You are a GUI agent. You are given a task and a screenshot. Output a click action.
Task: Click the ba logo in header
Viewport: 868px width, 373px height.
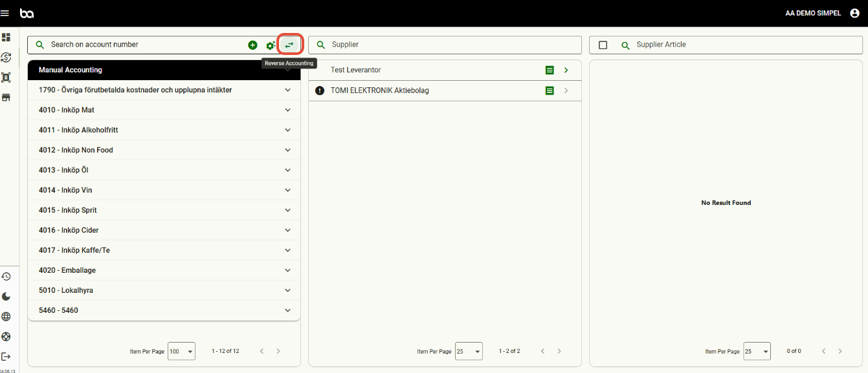[27, 13]
